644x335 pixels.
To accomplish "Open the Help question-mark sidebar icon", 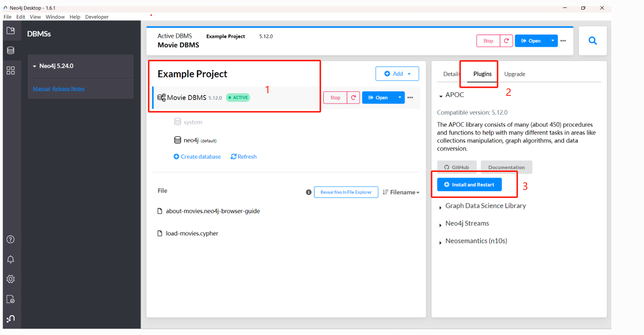I will click(11, 239).
